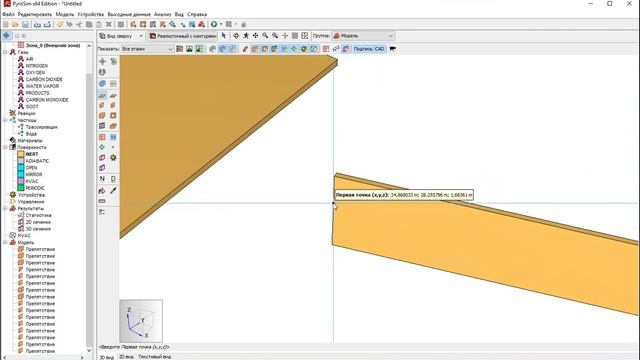Open the Реалистичный с контурами render mode dropdown
Screen dimensions: 640x360
pos(182,36)
